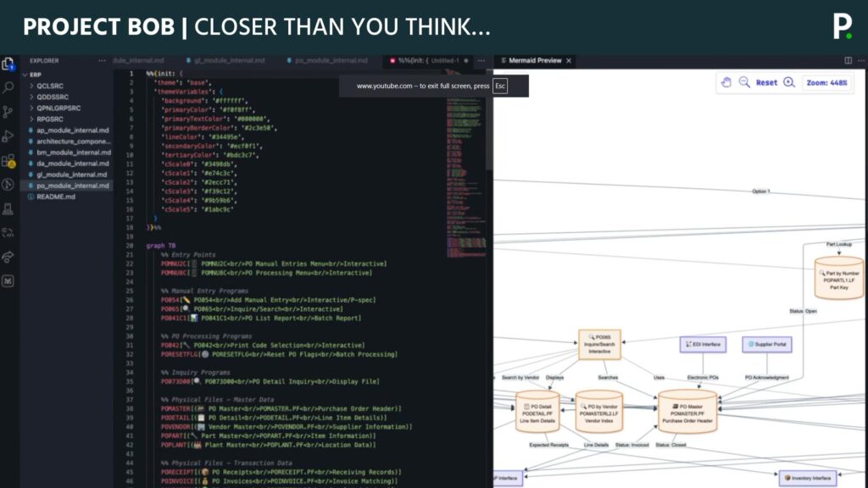Image resolution: width=868 pixels, height=488 pixels.
Task: Select the Explorer icon in the activity bar
Action: click(8, 62)
